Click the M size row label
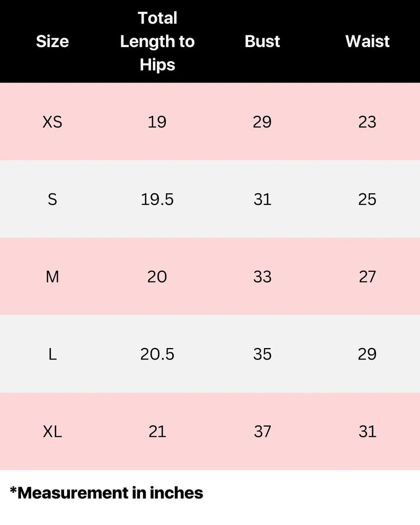The height and width of the screenshot is (525, 420). pyautogui.click(x=52, y=277)
